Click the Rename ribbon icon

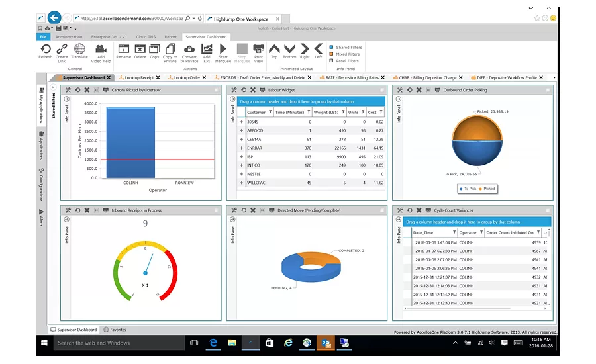pyautogui.click(x=124, y=49)
